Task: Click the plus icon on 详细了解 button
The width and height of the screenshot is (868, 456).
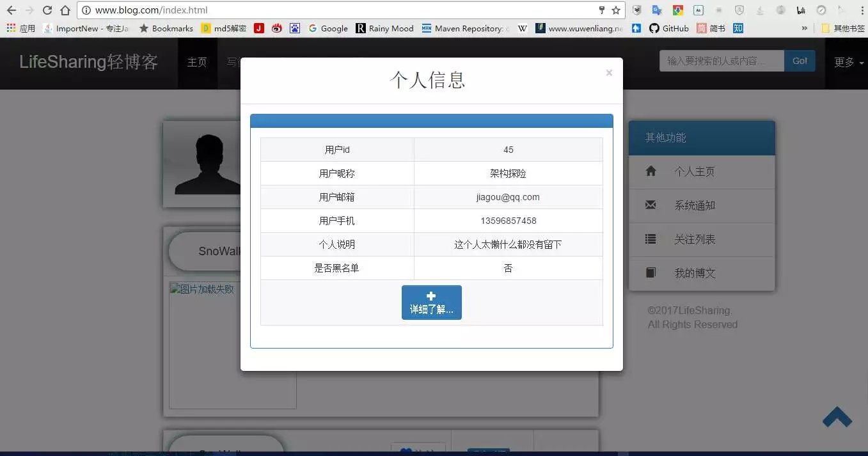Action: coord(431,296)
